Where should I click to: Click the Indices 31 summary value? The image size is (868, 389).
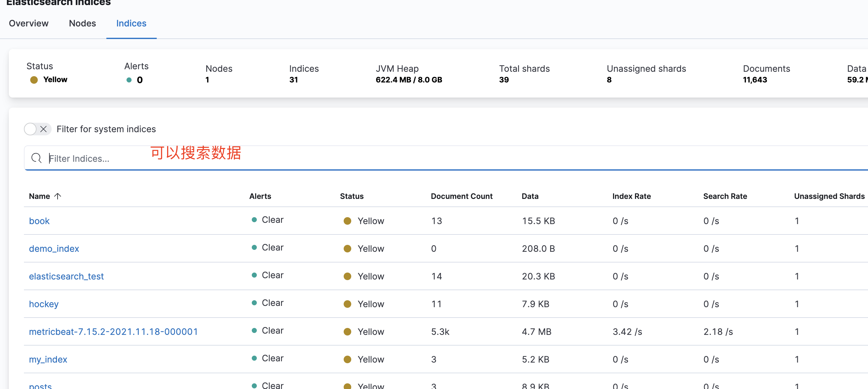point(293,80)
